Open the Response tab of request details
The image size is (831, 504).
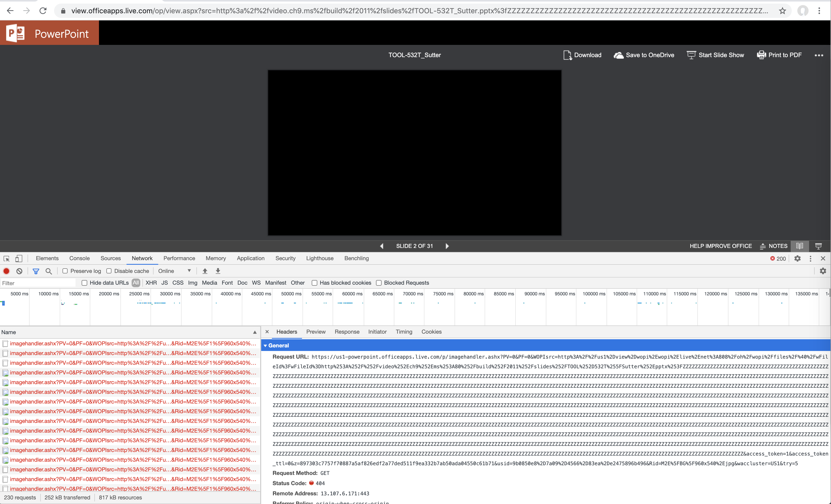click(x=347, y=332)
